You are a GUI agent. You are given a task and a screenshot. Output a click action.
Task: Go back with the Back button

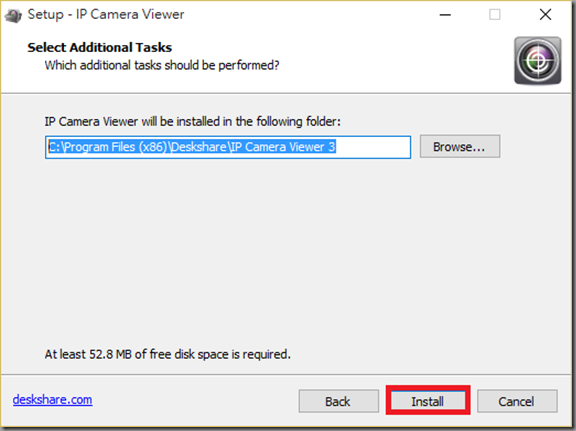tap(338, 401)
